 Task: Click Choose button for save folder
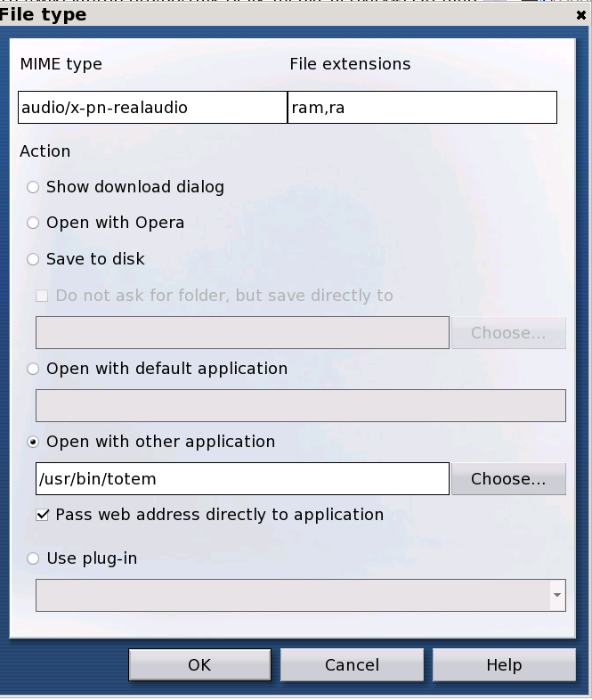(x=507, y=333)
